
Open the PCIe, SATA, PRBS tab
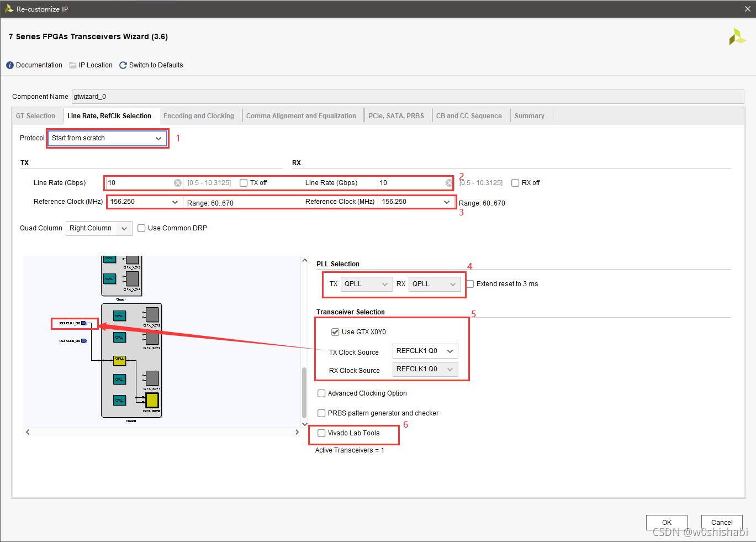(396, 116)
